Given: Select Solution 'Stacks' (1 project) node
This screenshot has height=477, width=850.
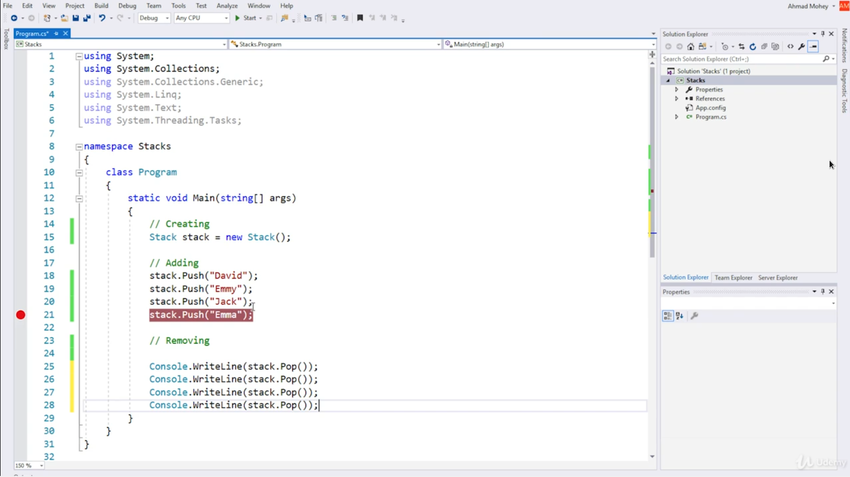Looking at the screenshot, I should 714,71.
